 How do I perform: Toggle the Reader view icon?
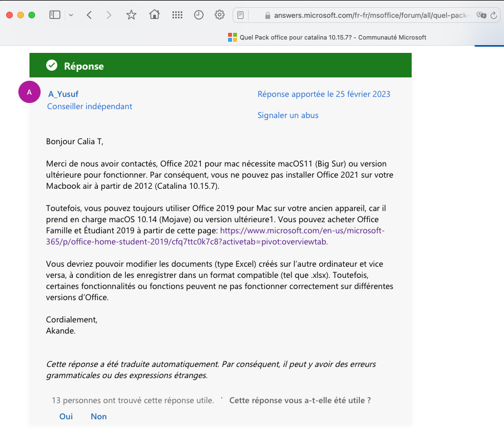click(x=240, y=15)
